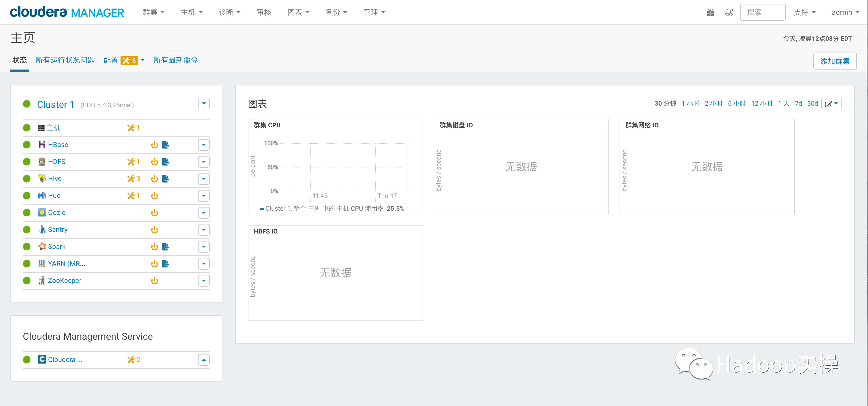Viewport: 868px width, 406px height.
Task: Click the YARN restart-needed power icon
Action: coord(154,264)
